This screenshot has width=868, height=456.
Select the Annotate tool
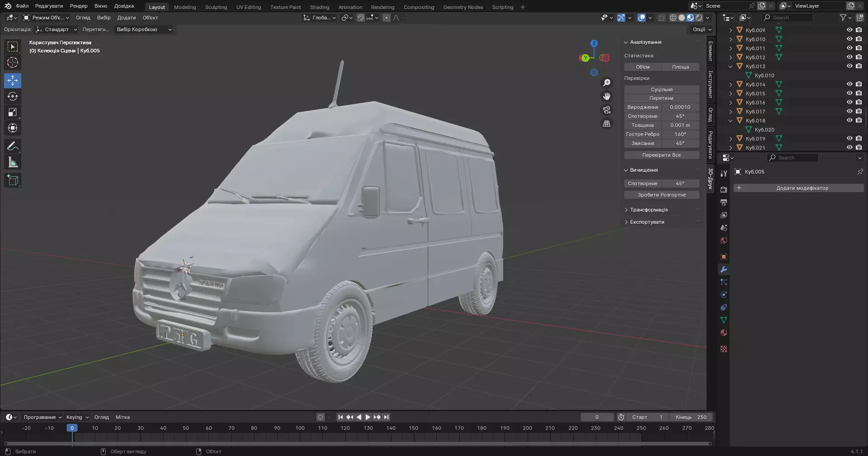click(13, 146)
